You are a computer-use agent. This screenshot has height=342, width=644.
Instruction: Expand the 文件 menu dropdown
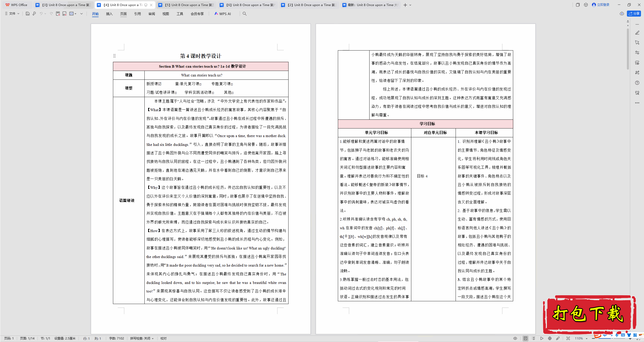tap(12, 14)
